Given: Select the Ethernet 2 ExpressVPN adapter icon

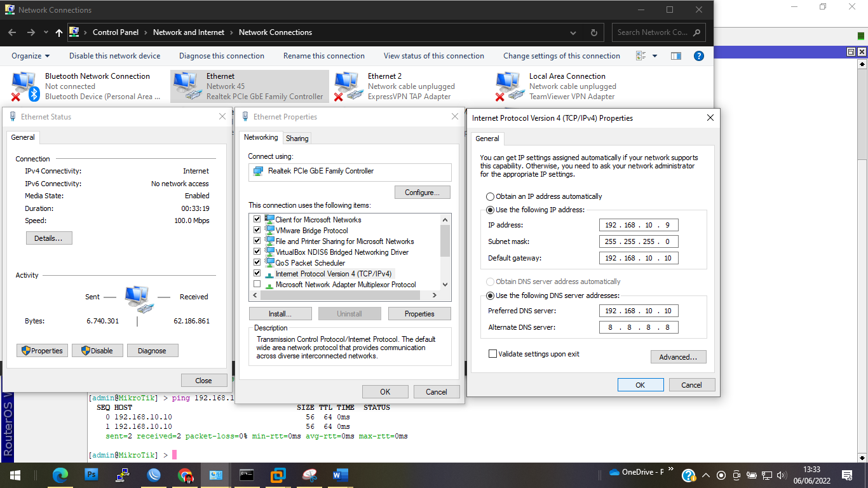Looking at the screenshot, I should [348, 86].
